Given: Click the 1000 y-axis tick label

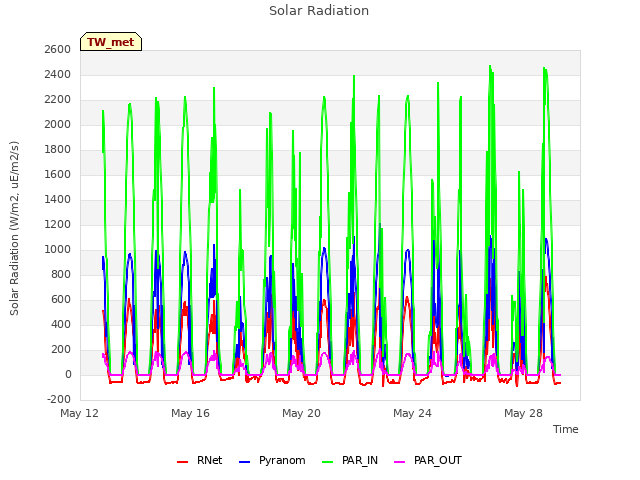Looking at the screenshot, I should [x=58, y=249].
